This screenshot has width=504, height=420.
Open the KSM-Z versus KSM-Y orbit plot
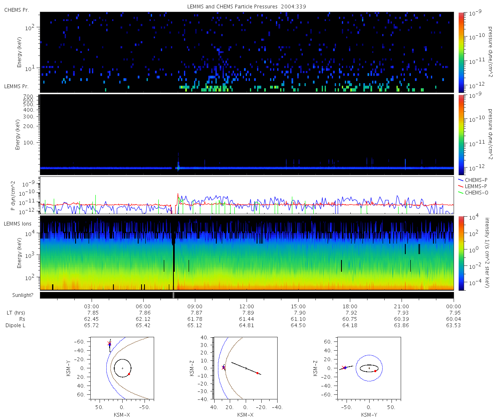tap(369, 367)
